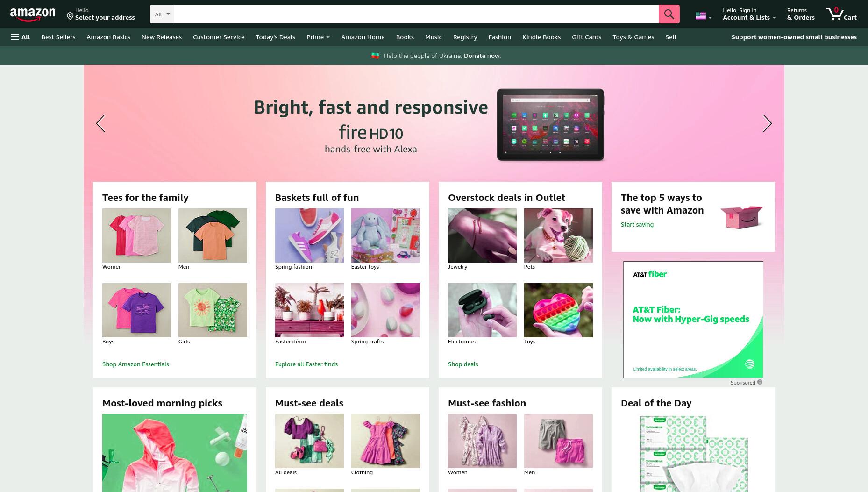The width and height of the screenshot is (868, 492).
Task: Open Boys tees thumbnail
Action: coord(136,310)
